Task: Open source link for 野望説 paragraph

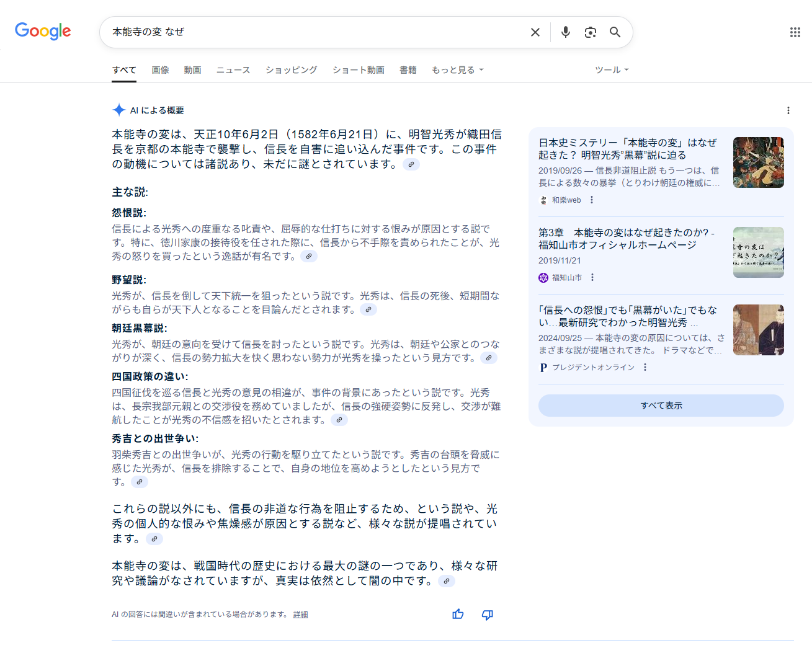Action: click(x=368, y=309)
